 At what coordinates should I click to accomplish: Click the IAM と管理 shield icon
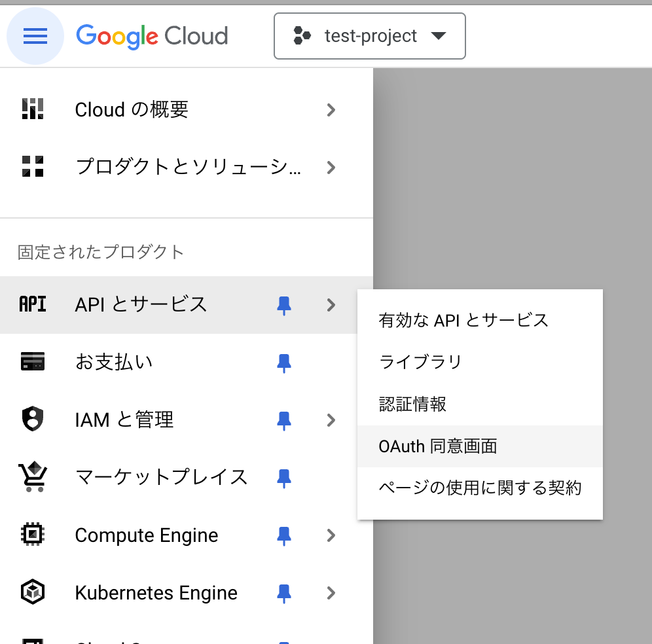tap(33, 420)
